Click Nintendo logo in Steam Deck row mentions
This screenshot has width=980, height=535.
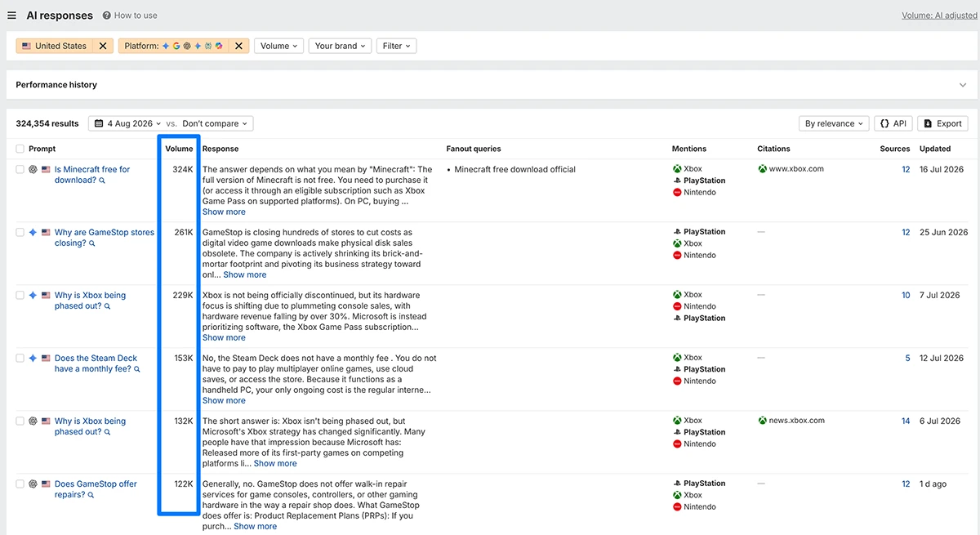coord(677,381)
